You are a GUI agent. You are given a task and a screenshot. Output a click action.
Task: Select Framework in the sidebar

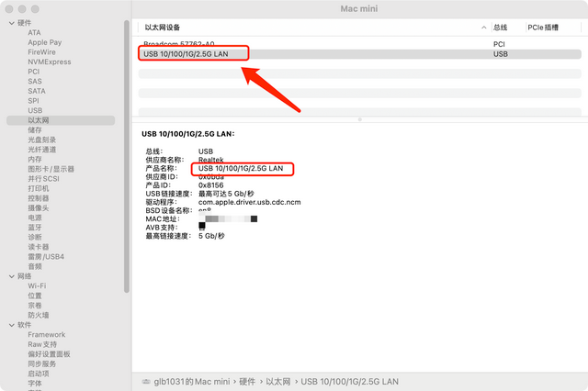tap(47, 334)
